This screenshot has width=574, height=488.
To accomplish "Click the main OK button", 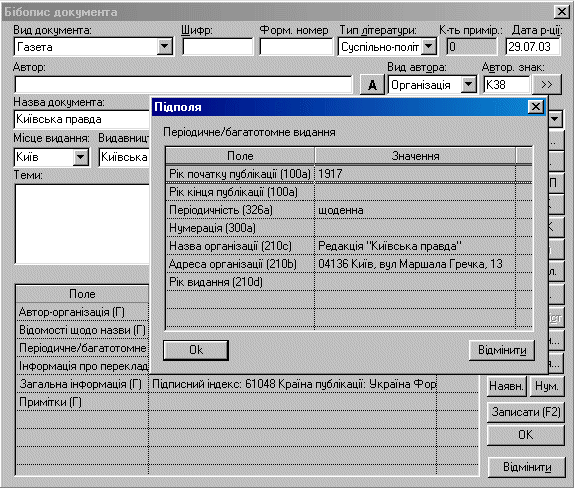I will click(526, 435).
